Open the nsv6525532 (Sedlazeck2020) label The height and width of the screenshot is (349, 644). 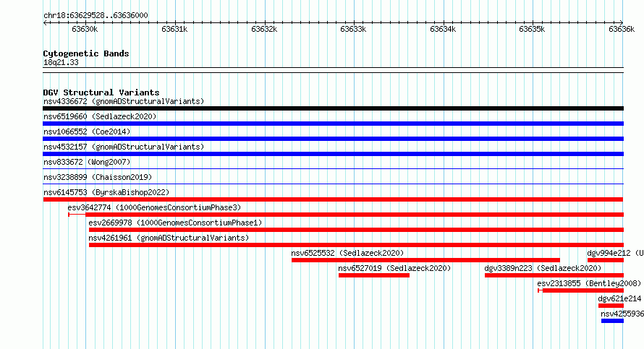click(x=347, y=253)
